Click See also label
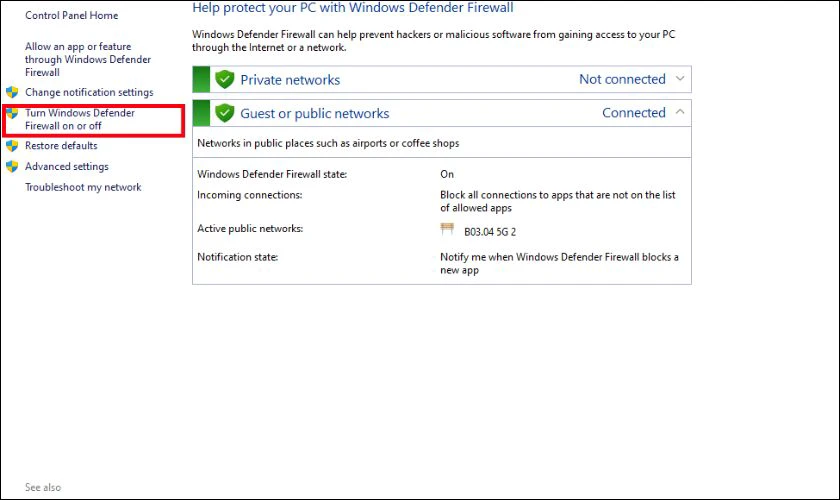This screenshot has height=500, width=840. [43, 487]
